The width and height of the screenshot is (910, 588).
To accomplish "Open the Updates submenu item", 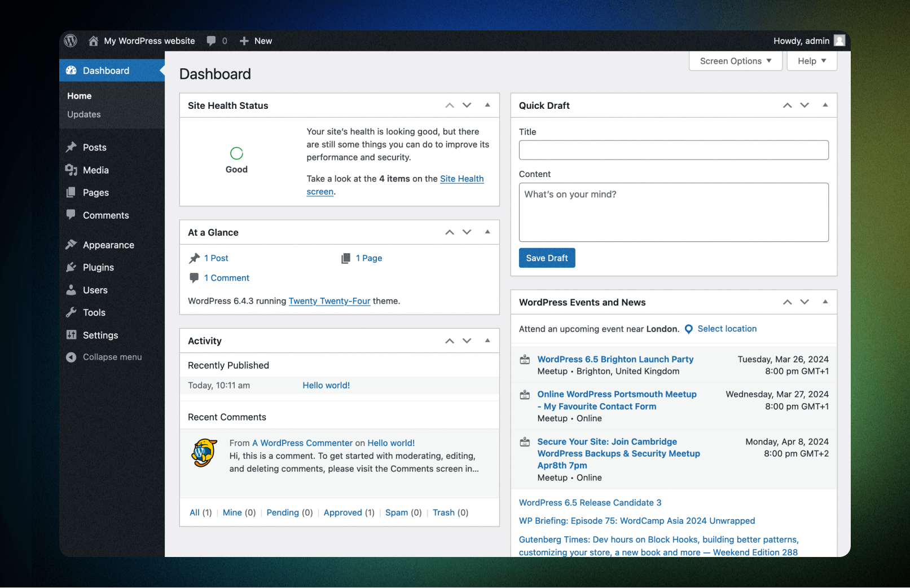I will [84, 114].
